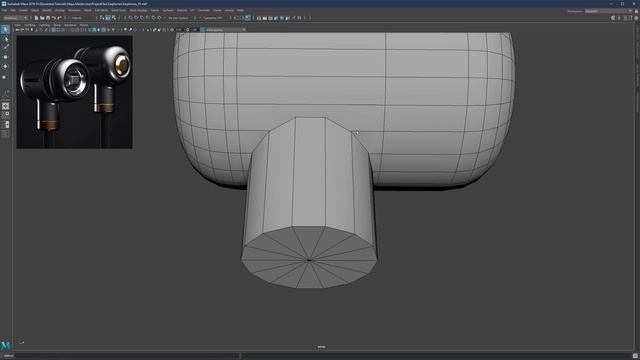
Task: Toggle color management view transform button
Action: tap(202, 30)
